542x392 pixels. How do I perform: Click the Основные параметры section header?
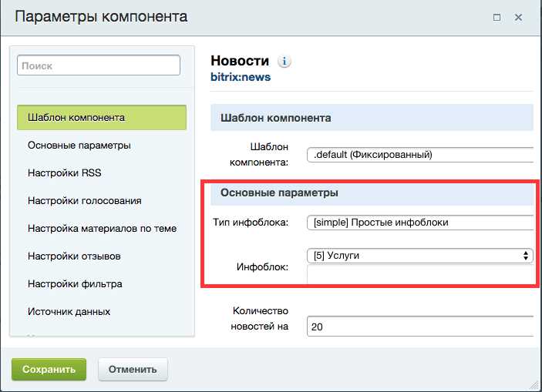pyautogui.click(x=372, y=193)
